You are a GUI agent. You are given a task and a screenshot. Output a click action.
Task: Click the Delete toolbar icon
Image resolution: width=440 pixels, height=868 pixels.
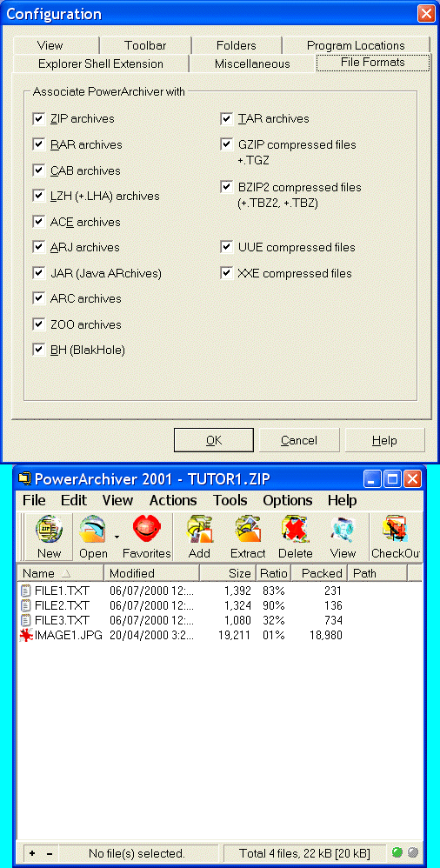coord(296,531)
